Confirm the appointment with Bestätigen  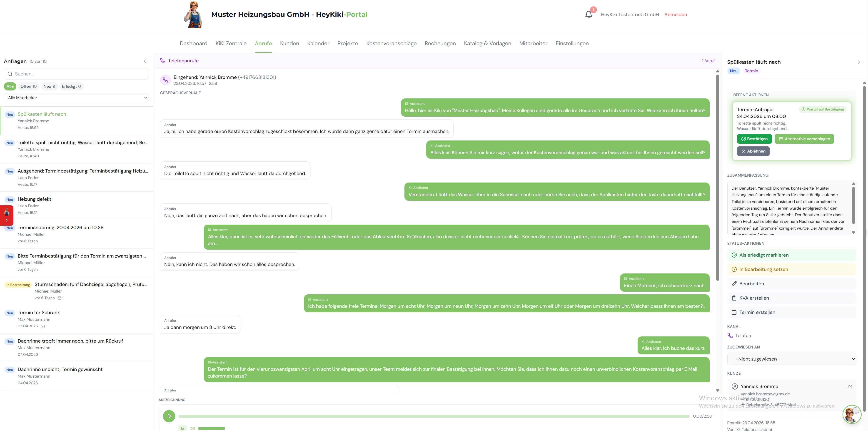click(754, 139)
